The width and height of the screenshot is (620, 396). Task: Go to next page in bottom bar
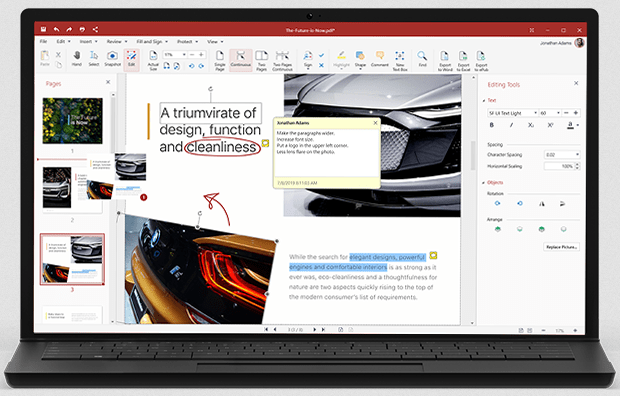(315, 329)
